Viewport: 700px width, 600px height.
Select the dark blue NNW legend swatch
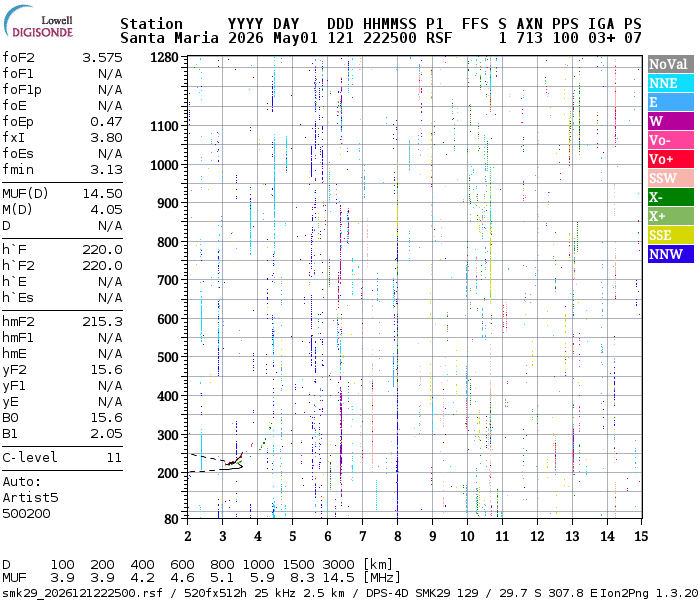pos(671,254)
